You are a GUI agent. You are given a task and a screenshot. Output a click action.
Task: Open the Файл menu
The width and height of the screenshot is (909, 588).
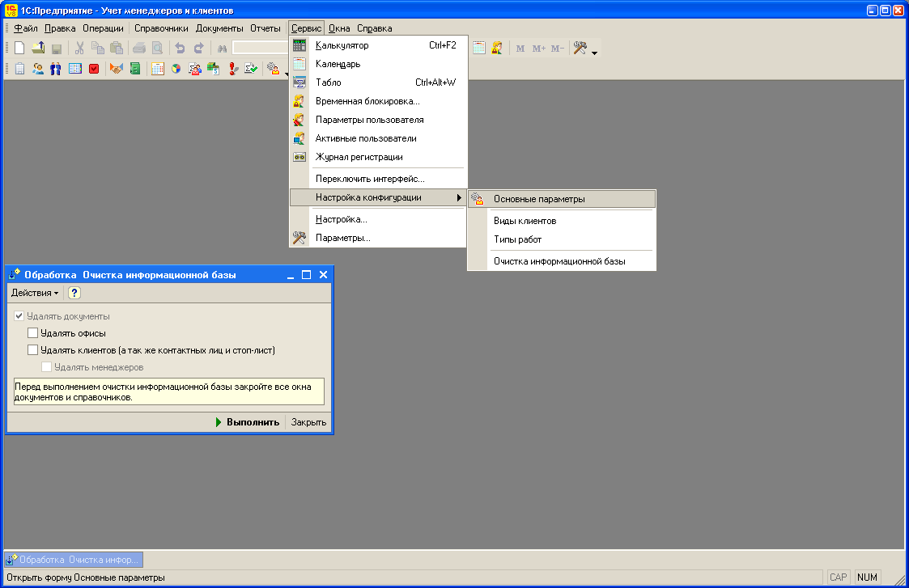point(26,28)
